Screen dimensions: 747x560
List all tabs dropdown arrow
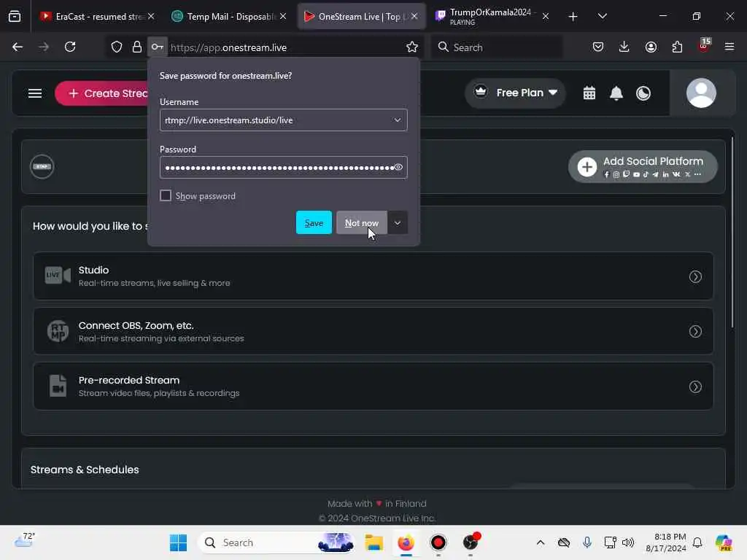point(602,17)
